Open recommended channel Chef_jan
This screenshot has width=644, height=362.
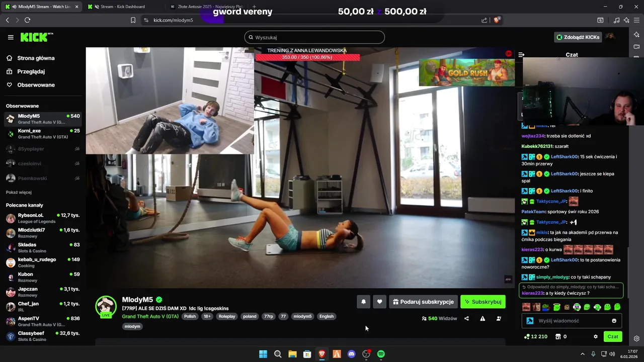click(x=43, y=307)
